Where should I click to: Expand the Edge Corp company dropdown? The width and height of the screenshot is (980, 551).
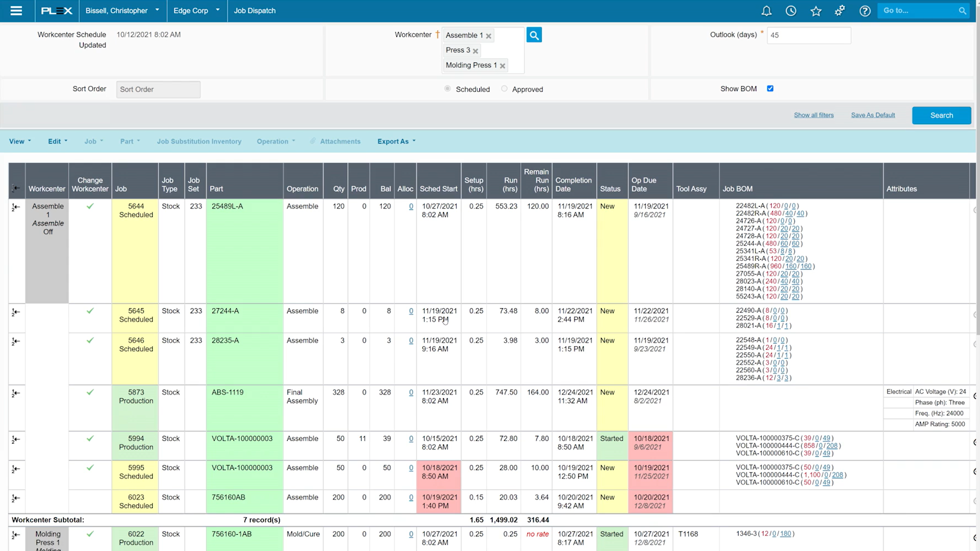[x=196, y=11]
